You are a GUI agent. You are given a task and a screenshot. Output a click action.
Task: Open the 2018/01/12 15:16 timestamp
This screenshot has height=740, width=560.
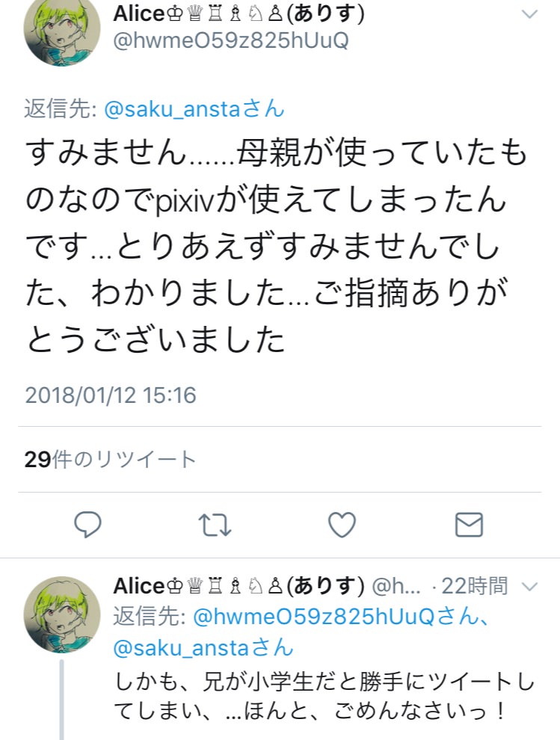click(111, 395)
